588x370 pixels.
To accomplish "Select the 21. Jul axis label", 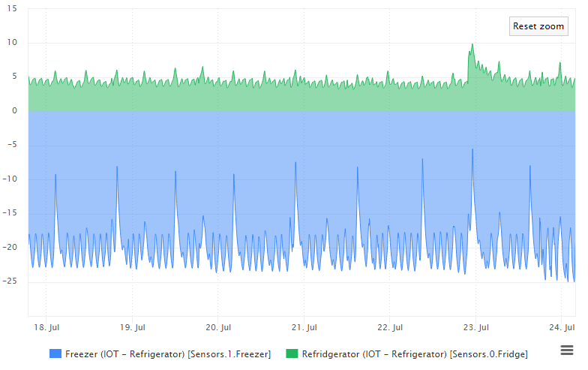I will pyautogui.click(x=304, y=327).
